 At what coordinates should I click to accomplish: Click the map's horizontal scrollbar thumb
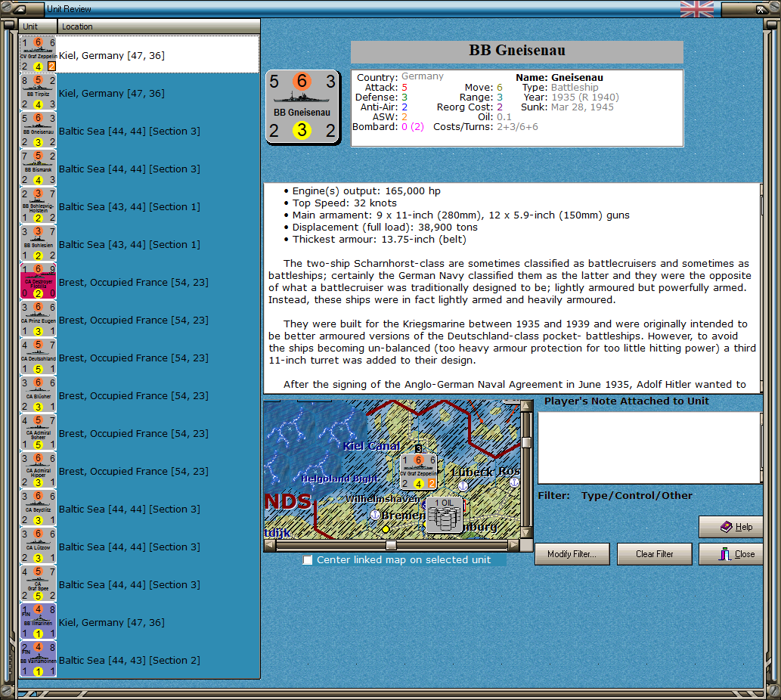point(392,545)
